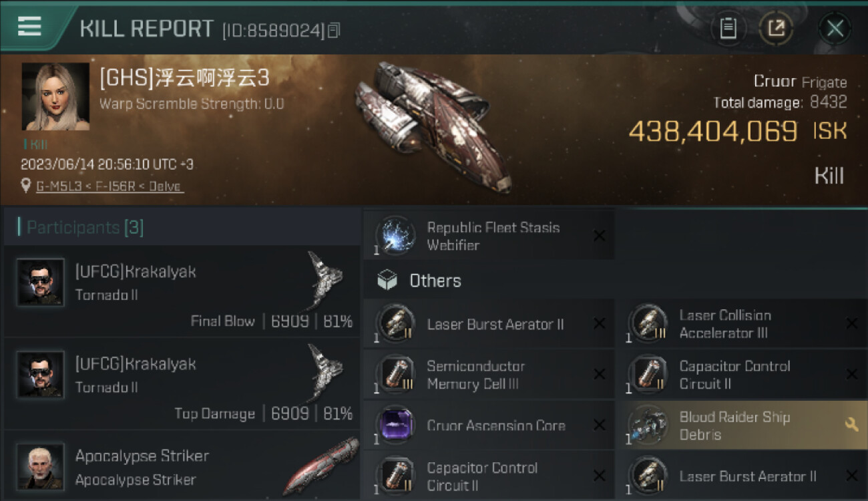This screenshot has height=501, width=868.
Task: View the victim's character portrait
Action: (x=55, y=96)
